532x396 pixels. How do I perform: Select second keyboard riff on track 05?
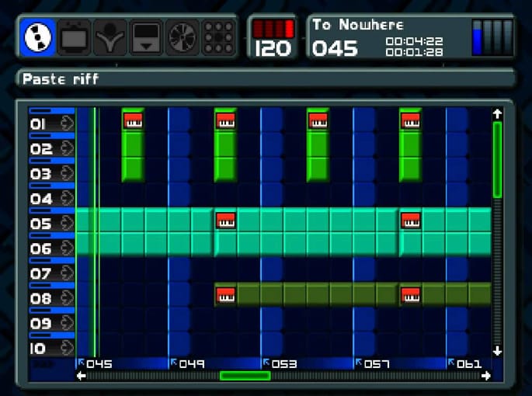(411, 221)
